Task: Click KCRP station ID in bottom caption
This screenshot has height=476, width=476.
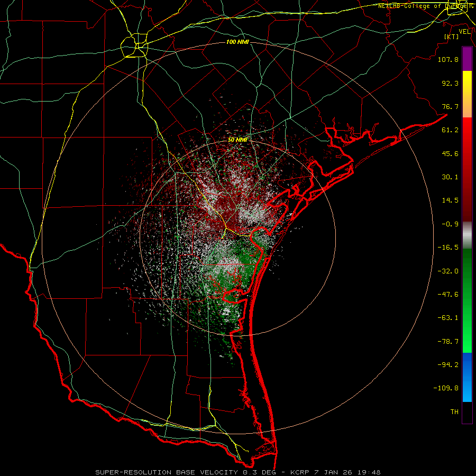Action: click(x=299, y=472)
